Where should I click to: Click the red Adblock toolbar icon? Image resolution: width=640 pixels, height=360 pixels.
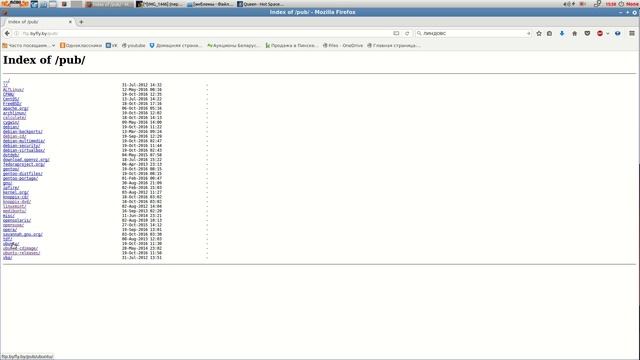600,33
